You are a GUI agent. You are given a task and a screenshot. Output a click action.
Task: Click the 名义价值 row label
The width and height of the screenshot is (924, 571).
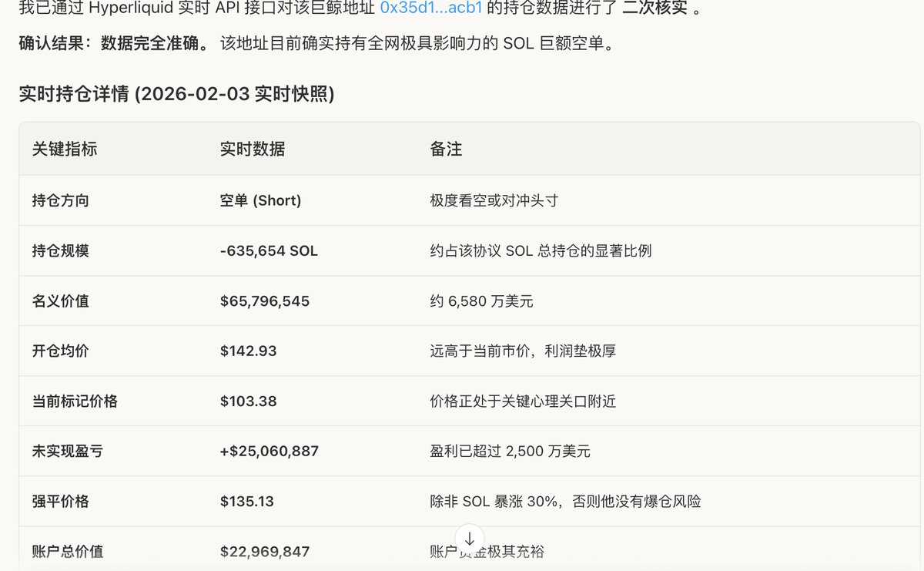pos(61,301)
